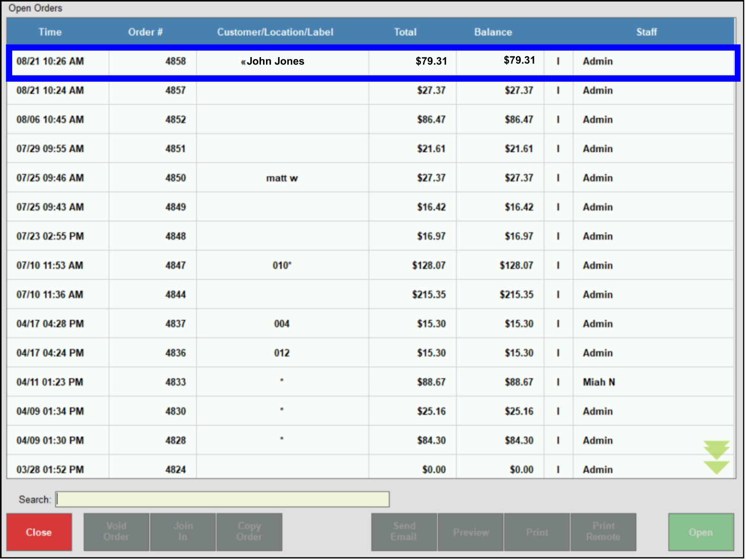Click the Preview button
This screenshot has width=746, height=560.
(470, 532)
